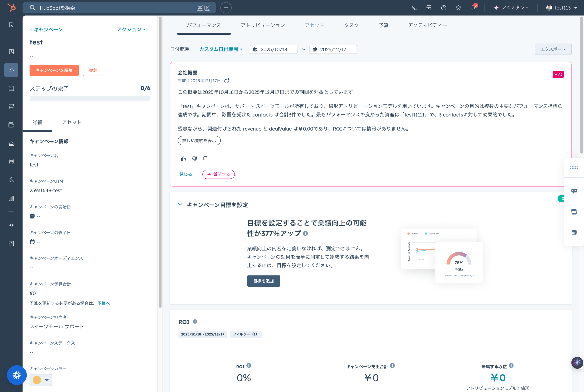Viewport: 584px width, 392px height.
Task: Click the thumbs up feedback icon
Action: 183,159
